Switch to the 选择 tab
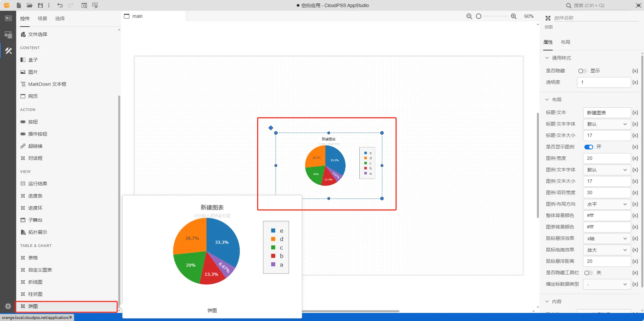 (x=60, y=19)
